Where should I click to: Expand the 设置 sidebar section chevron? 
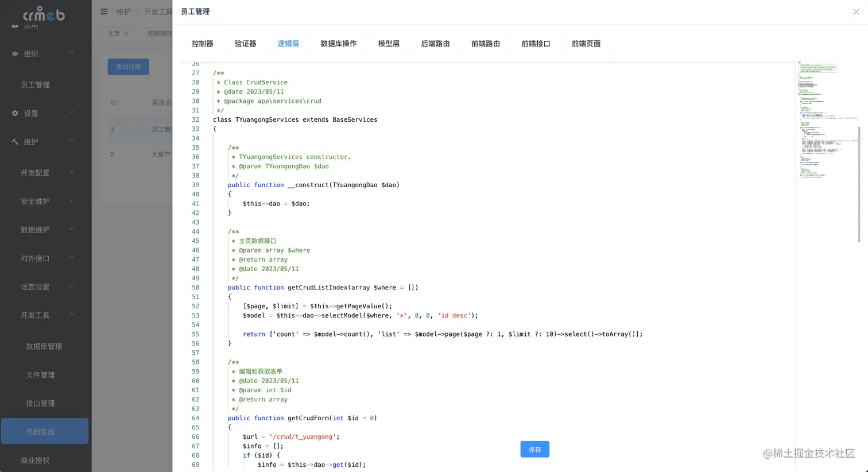[x=72, y=113]
